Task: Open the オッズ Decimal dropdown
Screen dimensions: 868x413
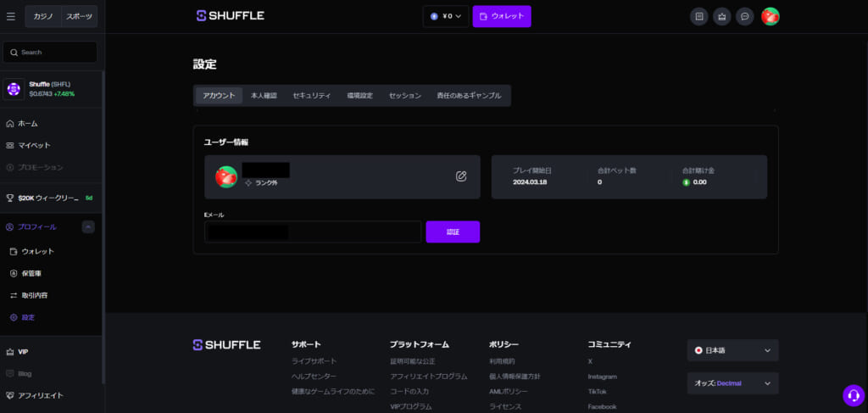Action: [x=733, y=383]
